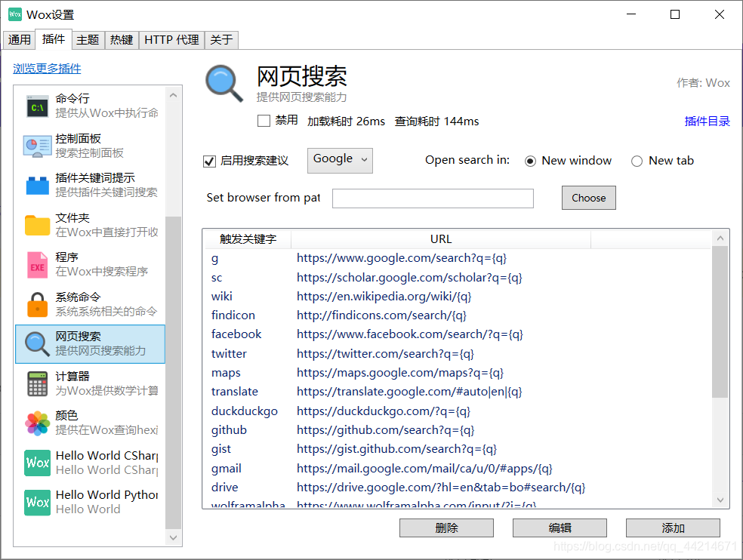Click the URL table scroll down arrow
The width and height of the screenshot is (743, 560).
tap(720, 500)
